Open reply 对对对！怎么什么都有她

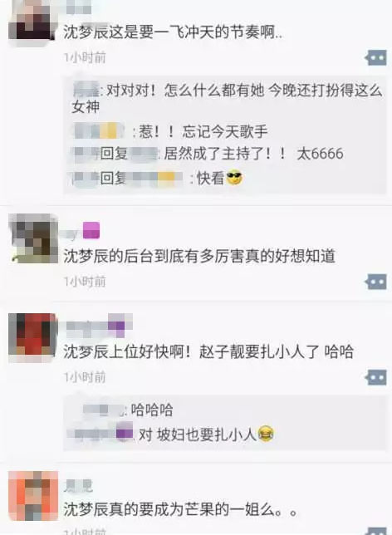227,99
